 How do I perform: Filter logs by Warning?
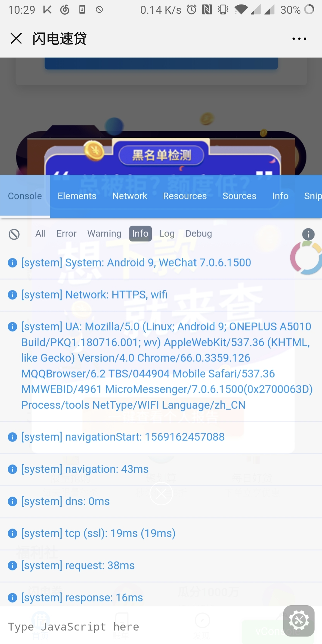point(104,233)
